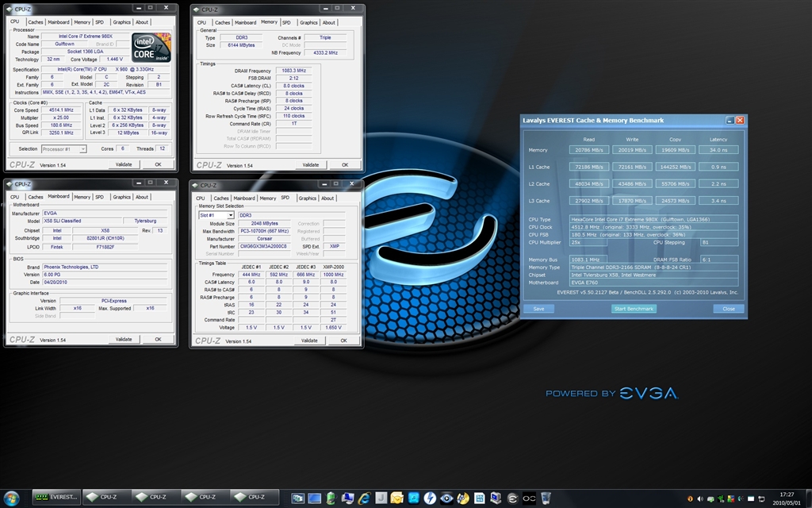Click the system clock showing 17:27
Screen dimensions: 812x508
click(x=787, y=495)
